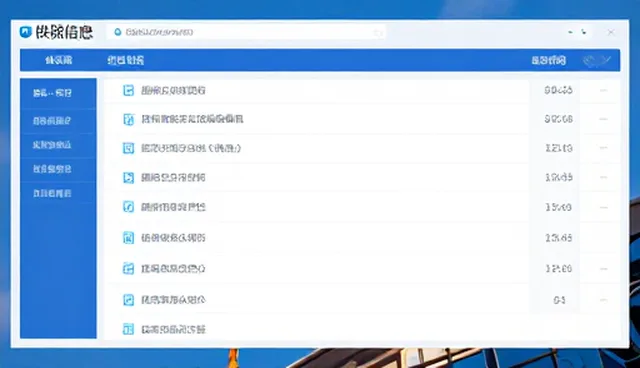This screenshot has height=368, width=640.
Task: Select the title text of the eighth list row
Action: (173, 300)
